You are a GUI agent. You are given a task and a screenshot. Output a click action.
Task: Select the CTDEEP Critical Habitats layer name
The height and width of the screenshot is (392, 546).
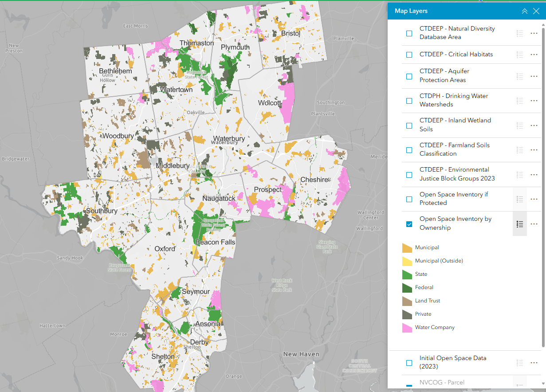456,55
